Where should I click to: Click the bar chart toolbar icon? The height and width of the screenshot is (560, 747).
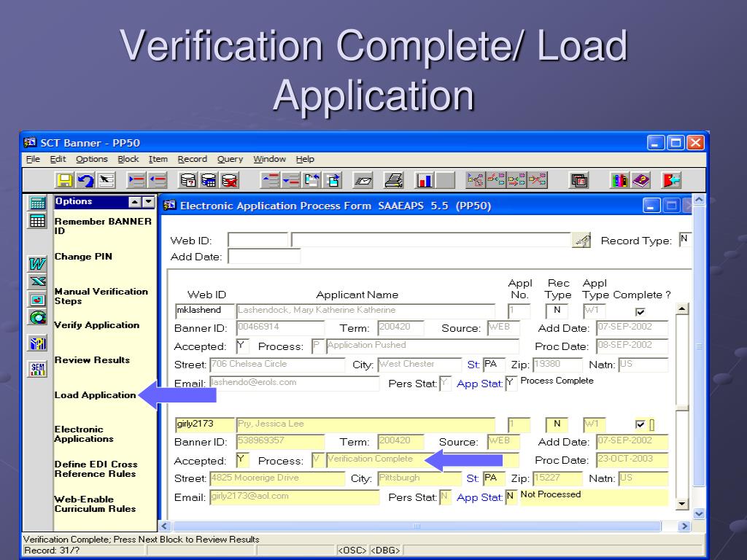click(x=424, y=181)
